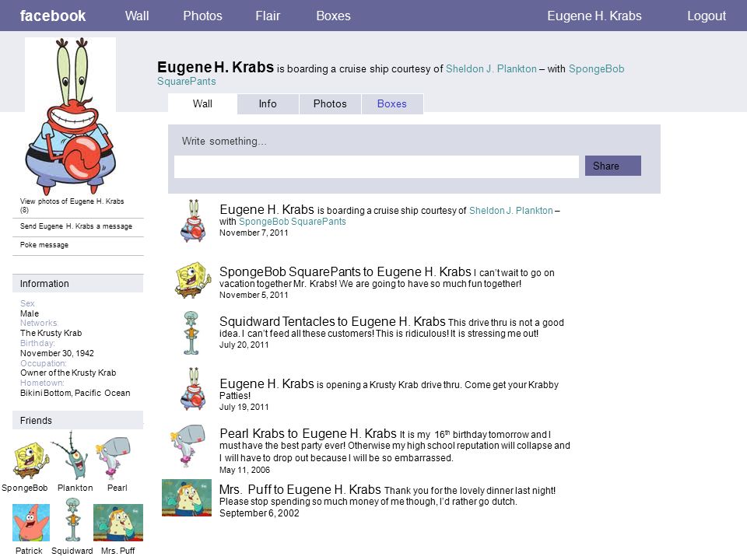Select the Wall profile tab

(202, 103)
